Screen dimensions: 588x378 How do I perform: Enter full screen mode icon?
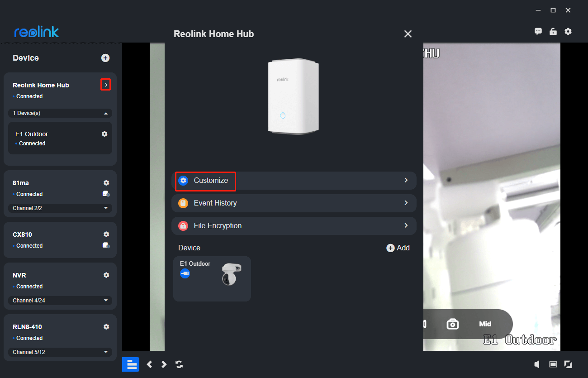(568, 364)
